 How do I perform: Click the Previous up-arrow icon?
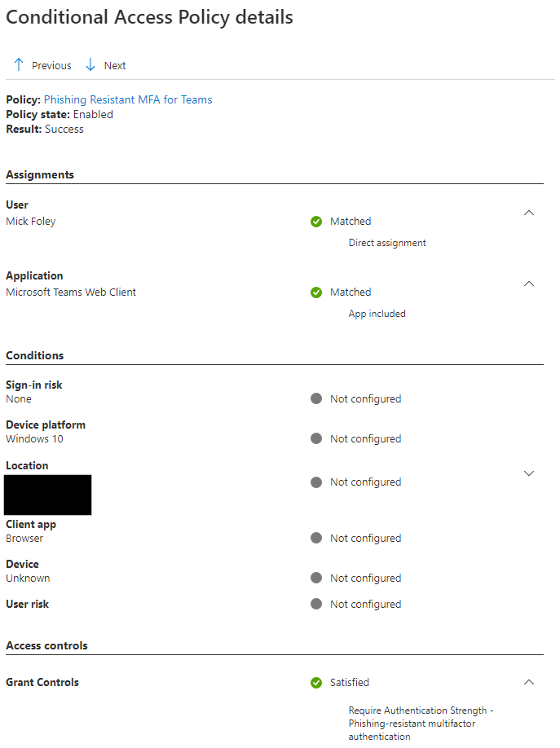19,65
